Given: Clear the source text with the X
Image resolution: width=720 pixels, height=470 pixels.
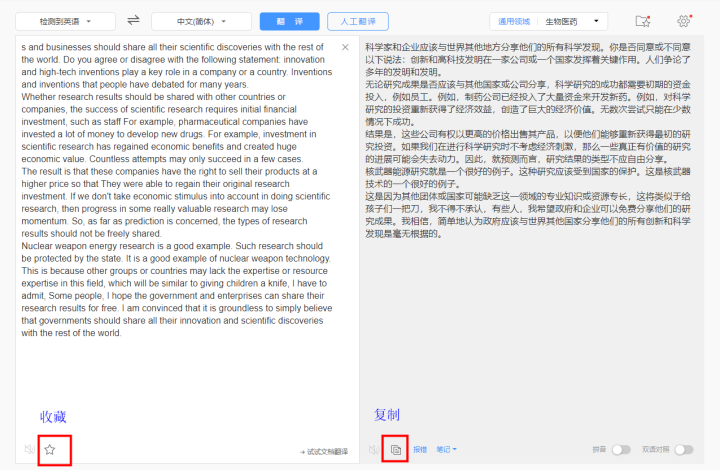Looking at the screenshot, I should pos(345,47).
